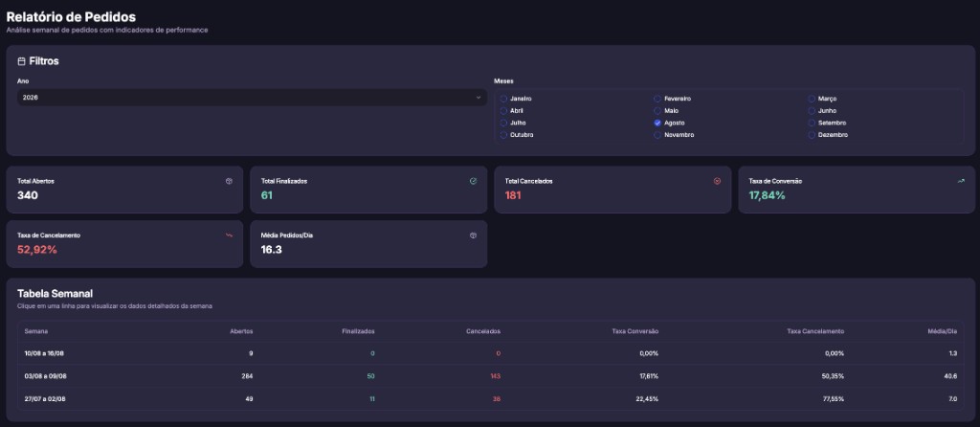Expand the year selector chevron arrow

[479, 98]
